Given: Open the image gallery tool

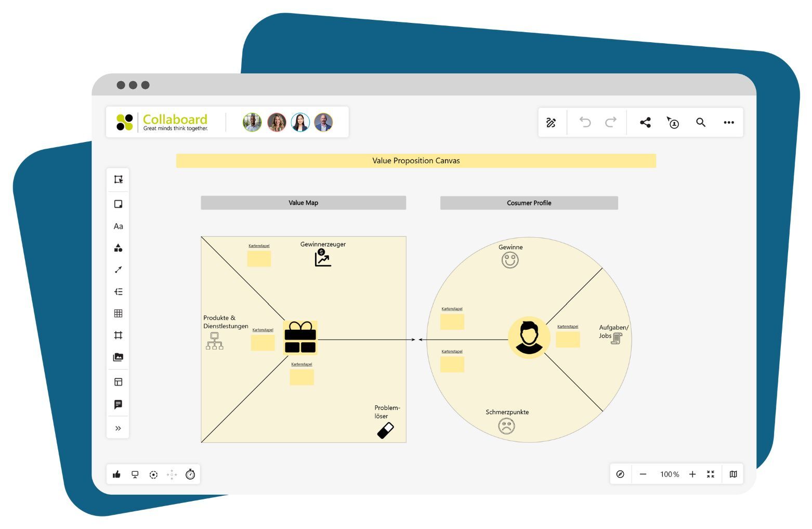Looking at the screenshot, I should tap(118, 357).
